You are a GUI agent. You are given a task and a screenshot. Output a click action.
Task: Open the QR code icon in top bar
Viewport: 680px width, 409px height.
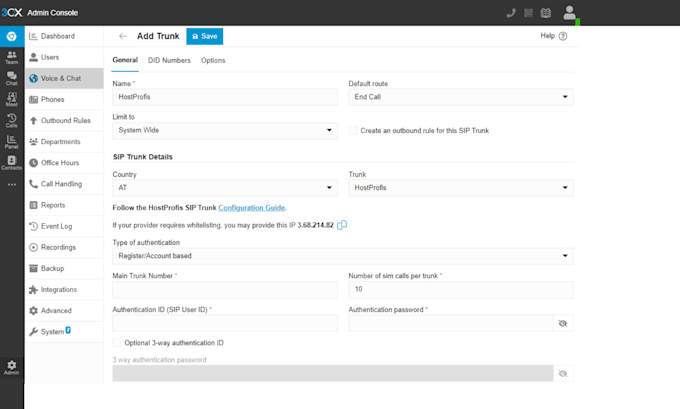point(528,13)
